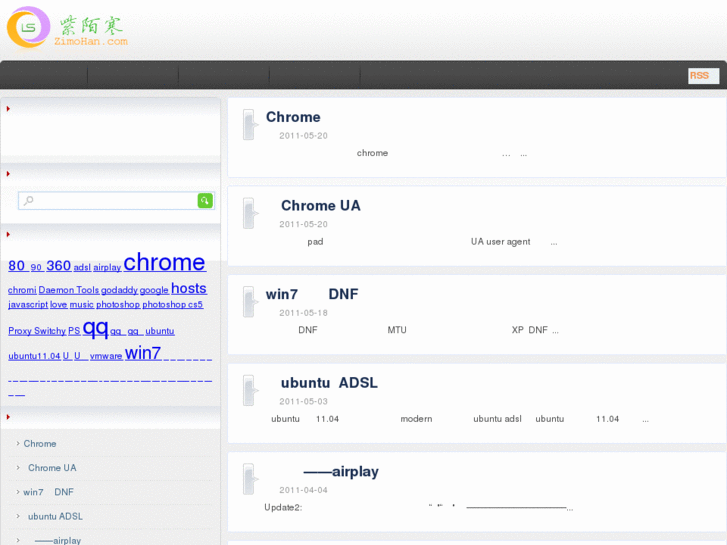Select the Daemon Tools tag

[x=69, y=290]
